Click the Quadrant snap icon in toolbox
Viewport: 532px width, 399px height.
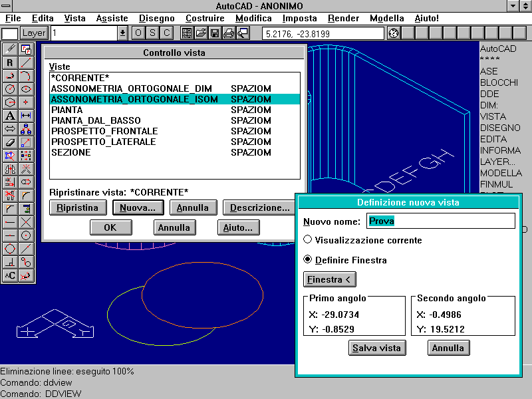pos(10,249)
